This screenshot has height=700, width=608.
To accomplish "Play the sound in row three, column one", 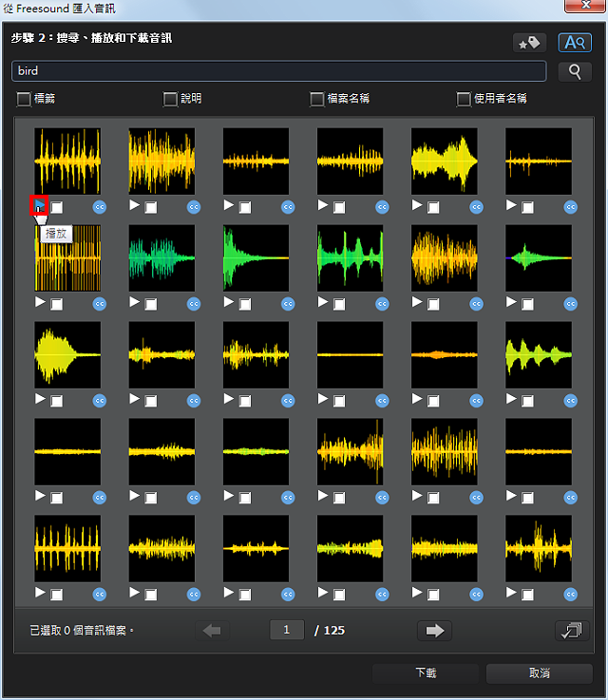I will point(40,399).
